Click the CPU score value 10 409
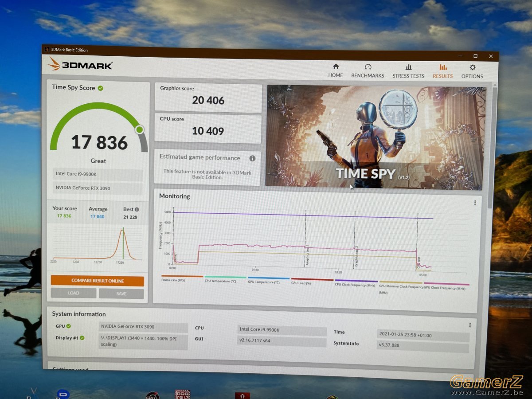 pyautogui.click(x=208, y=131)
